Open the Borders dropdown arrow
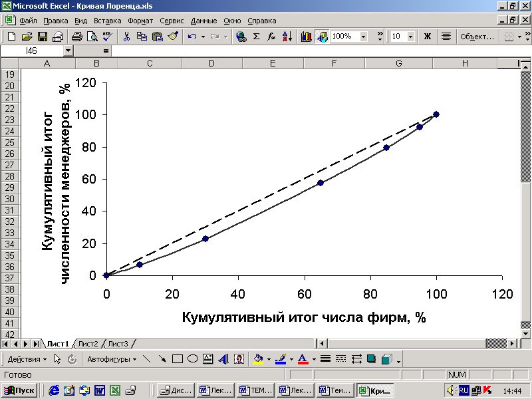The height and width of the screenshot is (399, 532). (519, 37)
